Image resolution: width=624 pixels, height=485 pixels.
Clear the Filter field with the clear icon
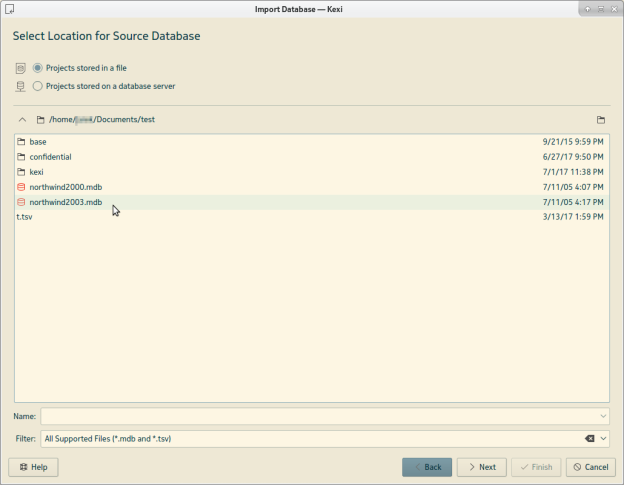click(x=589, y=438)
